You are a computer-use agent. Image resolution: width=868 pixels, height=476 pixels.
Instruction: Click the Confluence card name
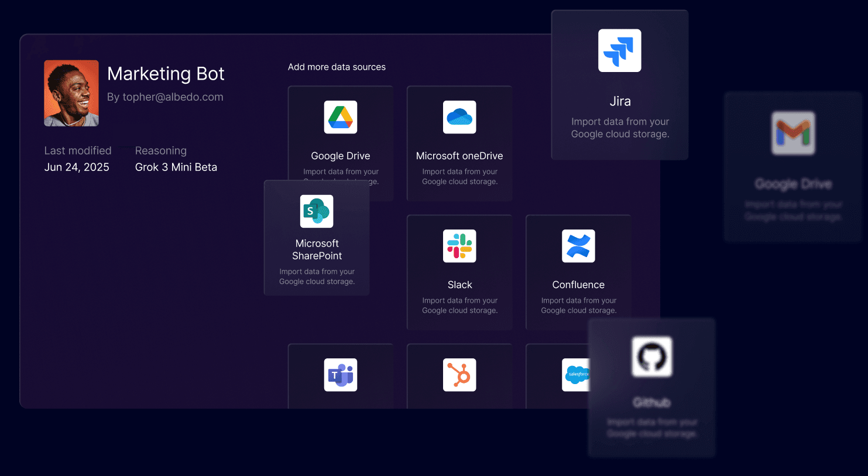(x=578, y=285)
